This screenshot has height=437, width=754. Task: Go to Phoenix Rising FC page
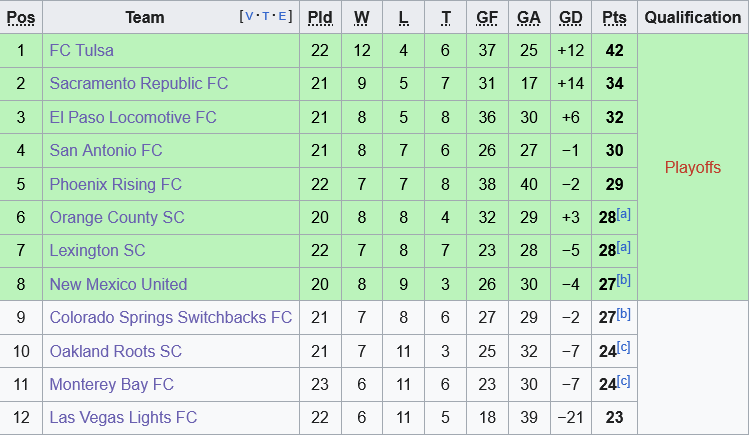coord(116,184)
